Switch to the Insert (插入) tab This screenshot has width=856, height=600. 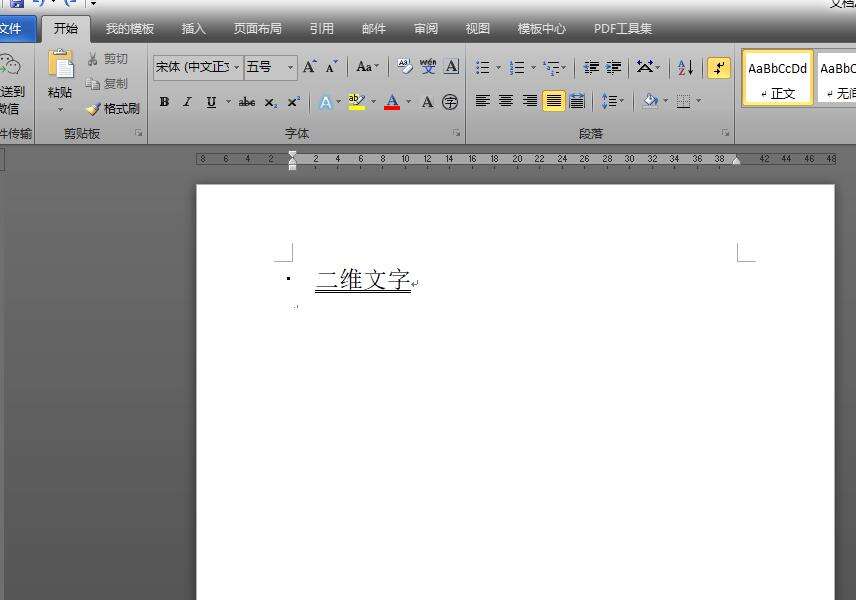[x=194, y=28]
